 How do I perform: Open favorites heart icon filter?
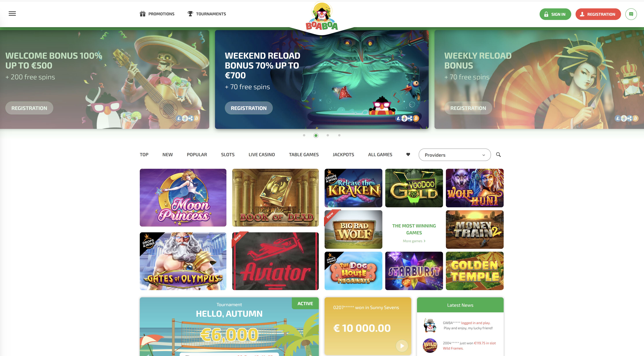click(408, 154)
